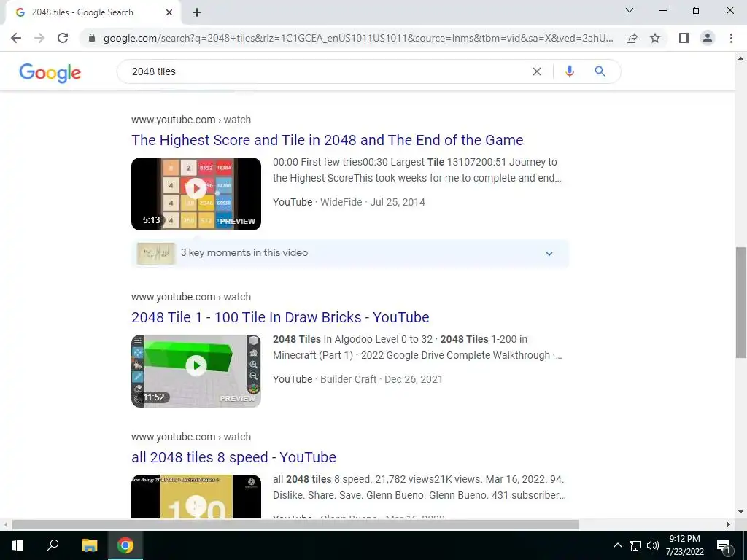Open Chrome profile menu
The image size is (747, 560).
click(x=708, y=38)
